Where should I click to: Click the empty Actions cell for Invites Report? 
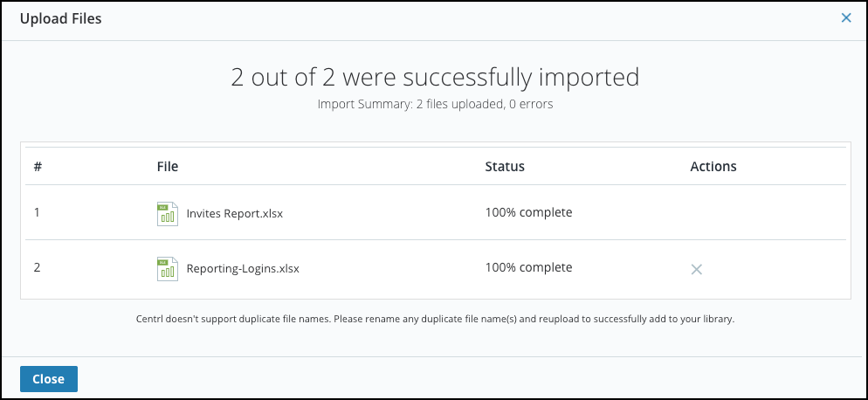coord(768,212)
